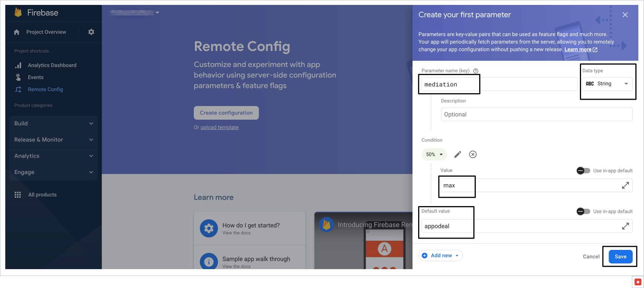
Task: Click the project settings gear icon
Action: point(91,32)
